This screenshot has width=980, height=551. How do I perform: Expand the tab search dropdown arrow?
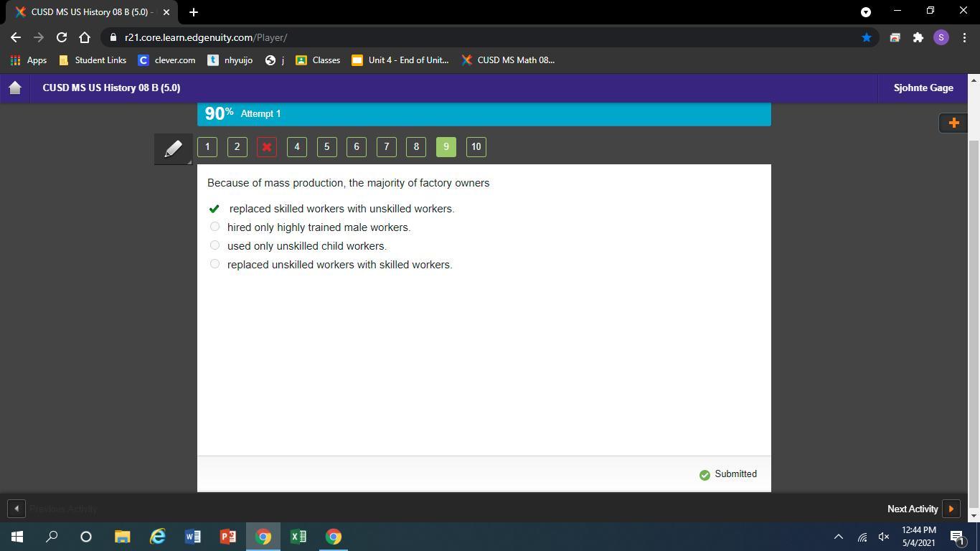point(866,12)
